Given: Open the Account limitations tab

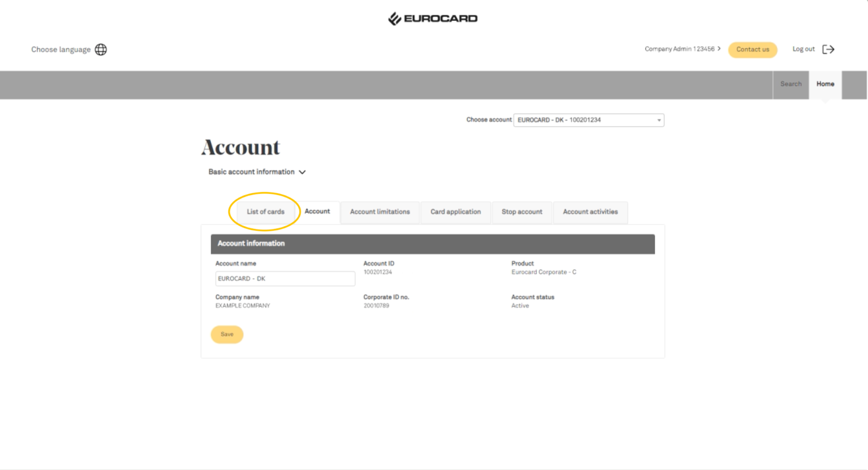Looking at the screenshot, I should 380,212.
